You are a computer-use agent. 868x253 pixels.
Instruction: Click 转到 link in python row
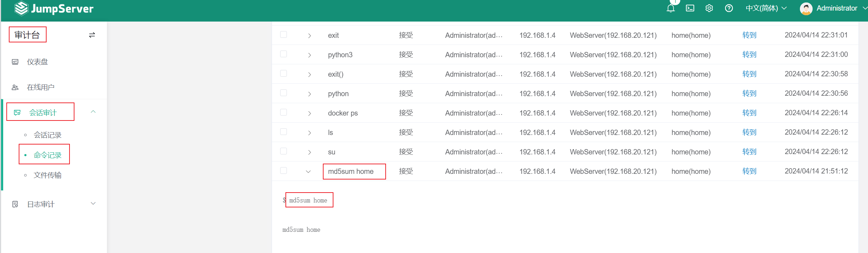click(749, 94)
